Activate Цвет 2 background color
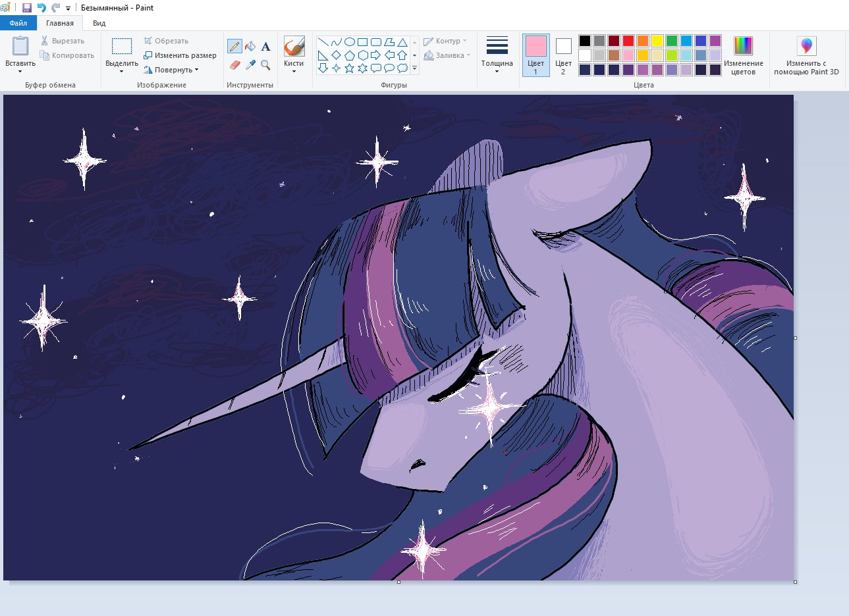Viewport: 849px width, 616px height. [x=563, y=55]
